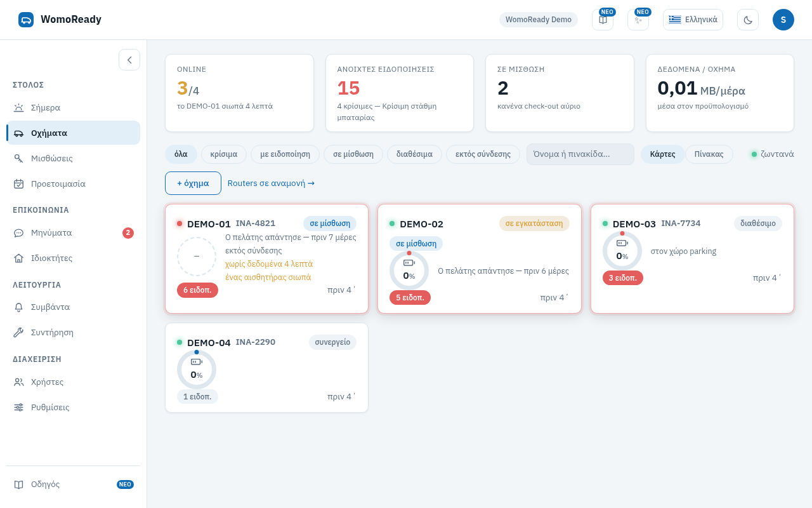Toggle the σε μίσθωση filter chip
The height and width of the screenshot is (508, 812).
pyautogui.click(x=353, y=154)
